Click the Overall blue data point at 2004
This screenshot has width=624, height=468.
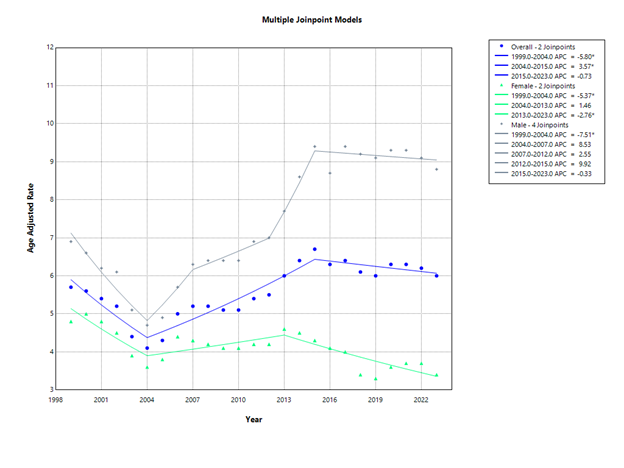pos(147,348)
